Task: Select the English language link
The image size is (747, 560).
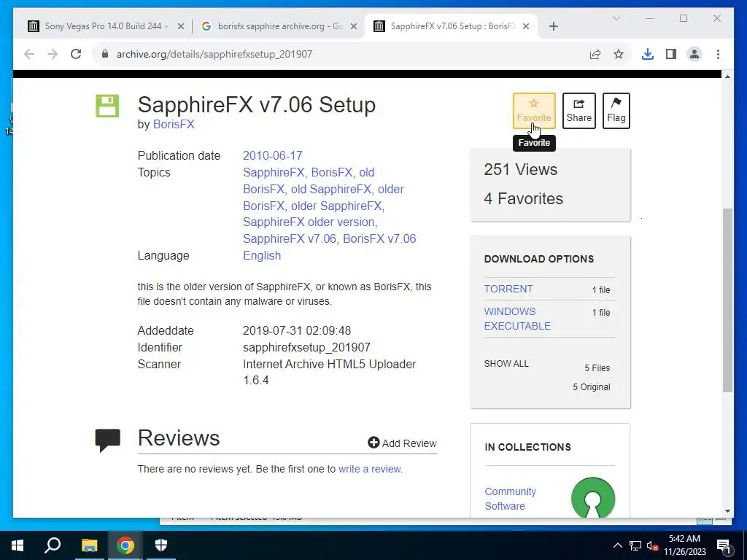Action: tap(262, 256)
